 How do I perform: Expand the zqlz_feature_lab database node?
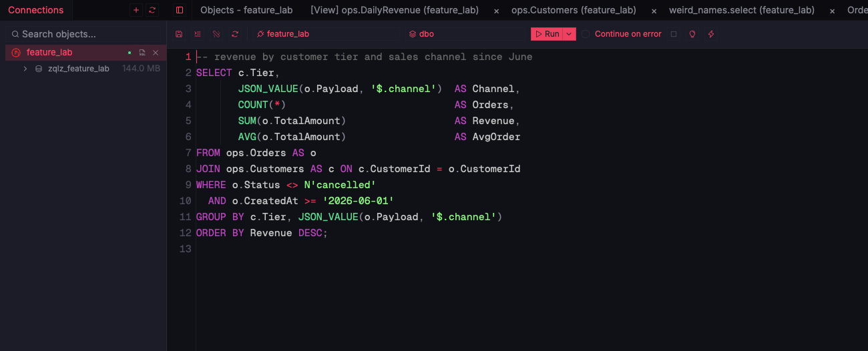point(25,68)
